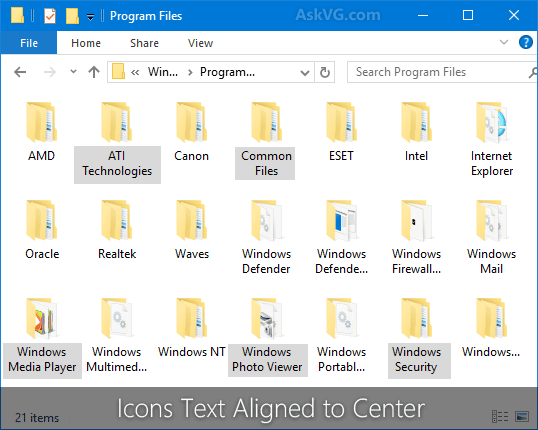The image size is (538, 430).
Task: Click the Oracle folder name label
Action: pyautogui.click(x=42, y=254)
